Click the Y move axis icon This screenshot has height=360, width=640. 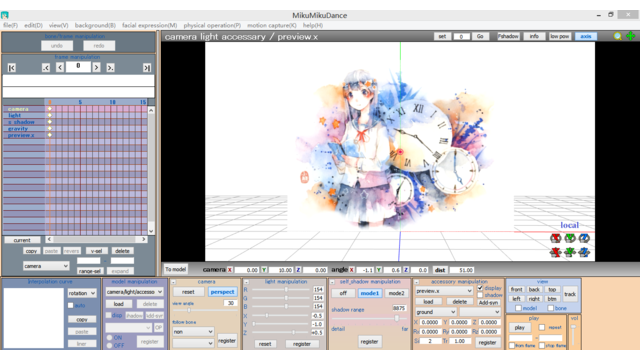coord(570,252)
